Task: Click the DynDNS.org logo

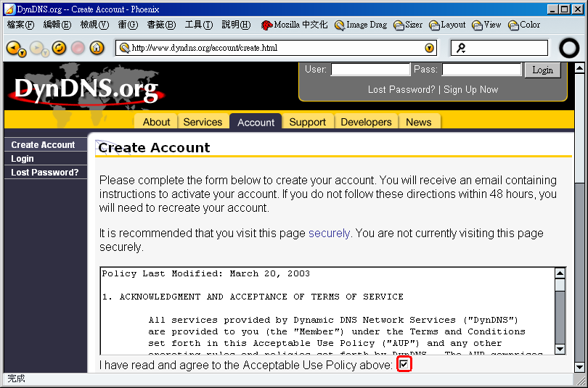Action: 86,89
